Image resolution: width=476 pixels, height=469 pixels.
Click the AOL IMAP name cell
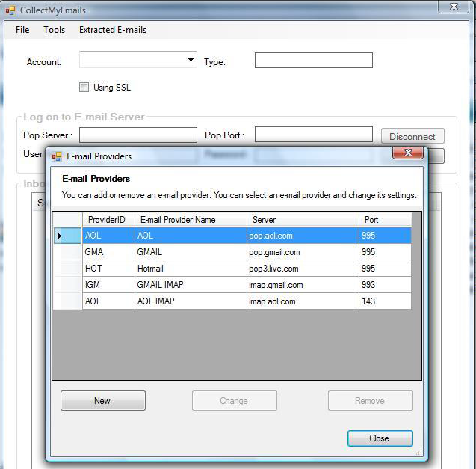[x=191, y=301]
